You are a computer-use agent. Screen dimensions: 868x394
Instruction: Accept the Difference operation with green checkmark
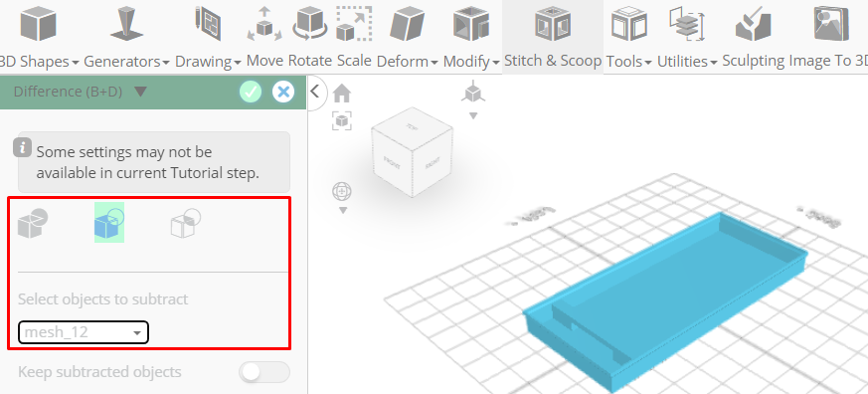[x=251, y=92]
